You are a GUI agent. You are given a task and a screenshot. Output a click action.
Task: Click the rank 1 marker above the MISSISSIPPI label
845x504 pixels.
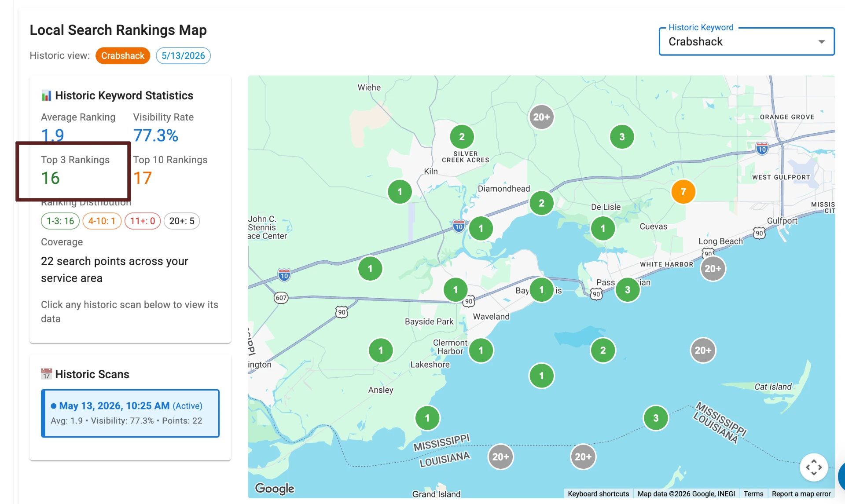[x=427, y=418]
